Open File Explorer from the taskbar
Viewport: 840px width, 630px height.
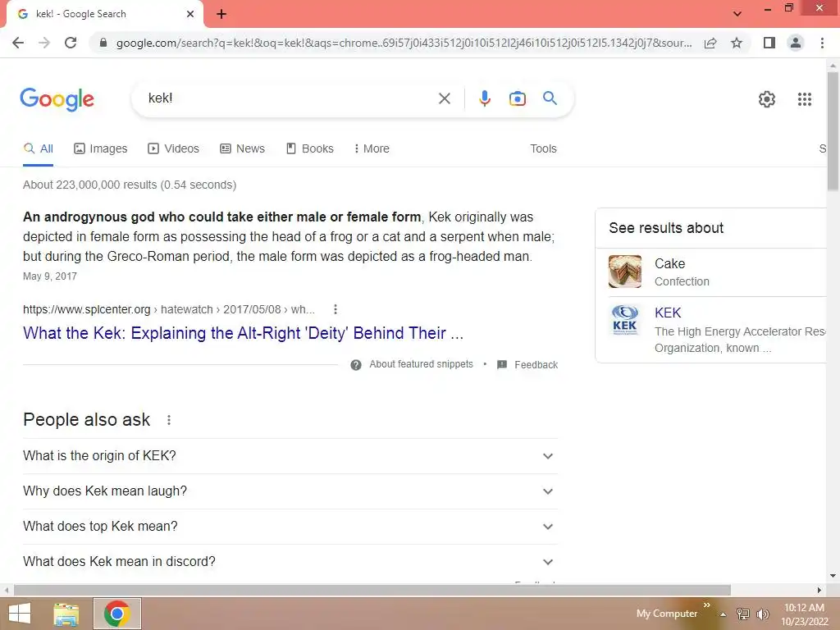66,614
